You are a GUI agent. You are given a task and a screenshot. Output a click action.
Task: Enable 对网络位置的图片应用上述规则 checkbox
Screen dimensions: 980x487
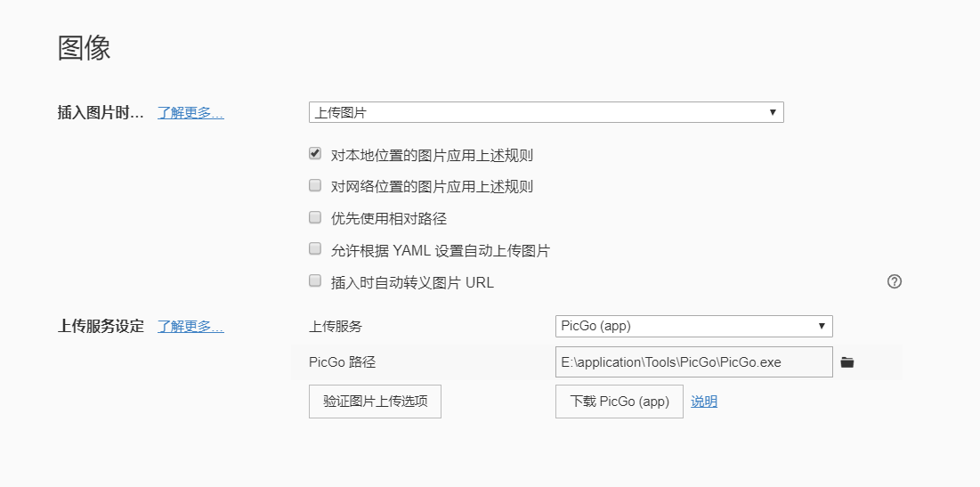[315, 186]
